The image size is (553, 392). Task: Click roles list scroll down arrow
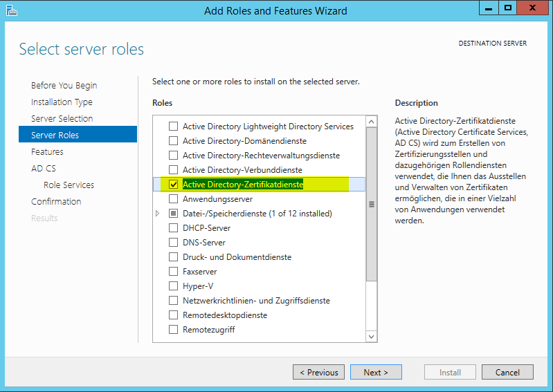tap(372, 337)
